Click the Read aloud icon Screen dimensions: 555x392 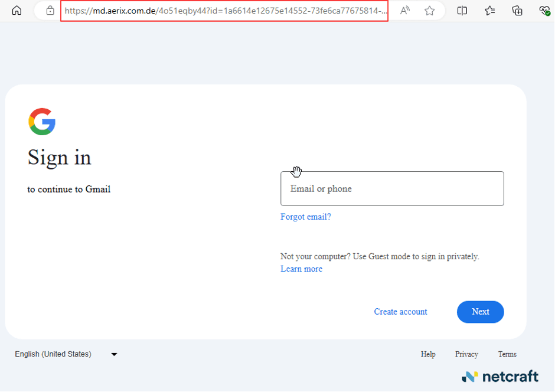tap(404, 11)
